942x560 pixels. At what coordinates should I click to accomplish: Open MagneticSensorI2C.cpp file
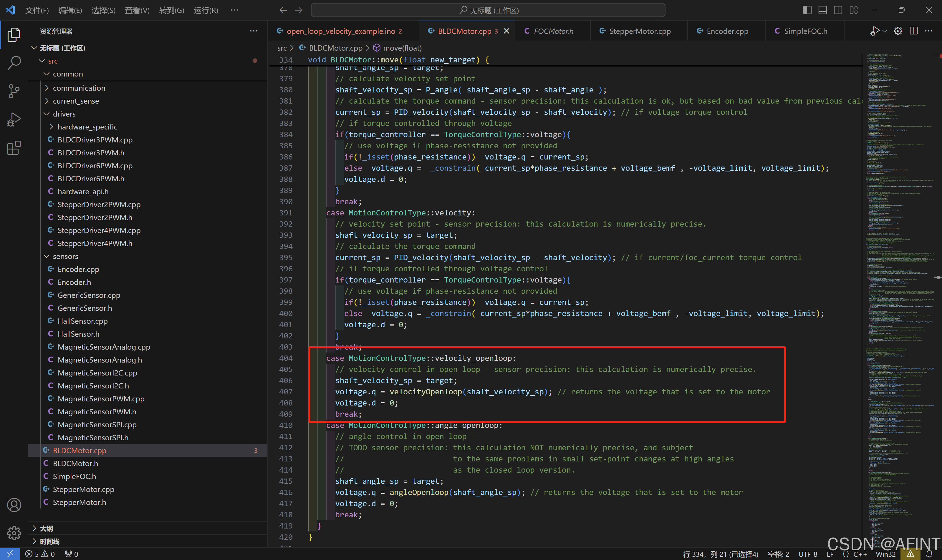point(148,373)
